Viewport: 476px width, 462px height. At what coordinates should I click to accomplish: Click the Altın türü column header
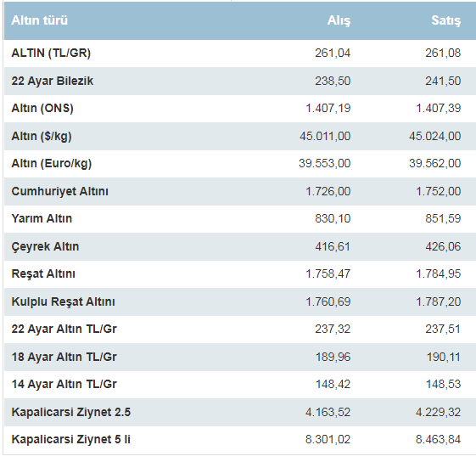point(40,20)
